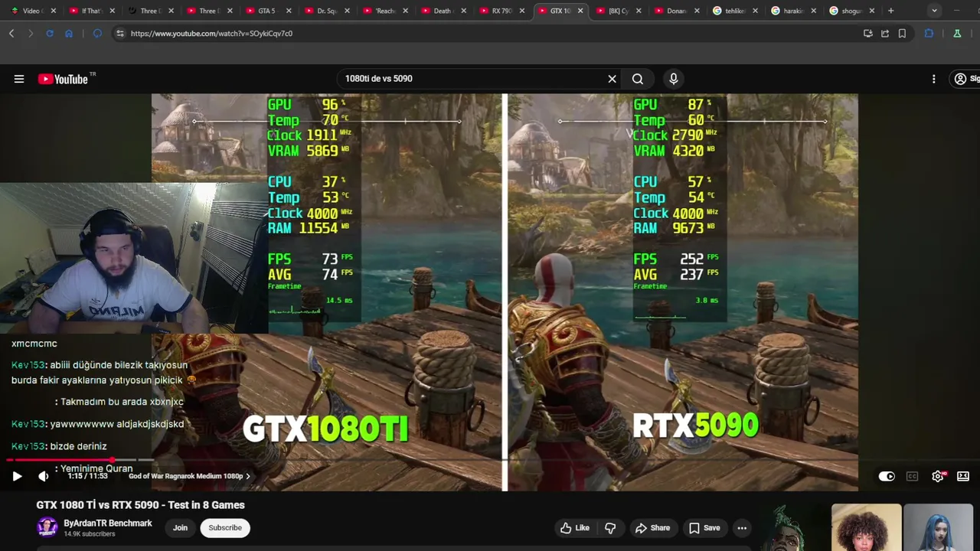
Task: Share the video via Share button
Action: click(652, 528)
